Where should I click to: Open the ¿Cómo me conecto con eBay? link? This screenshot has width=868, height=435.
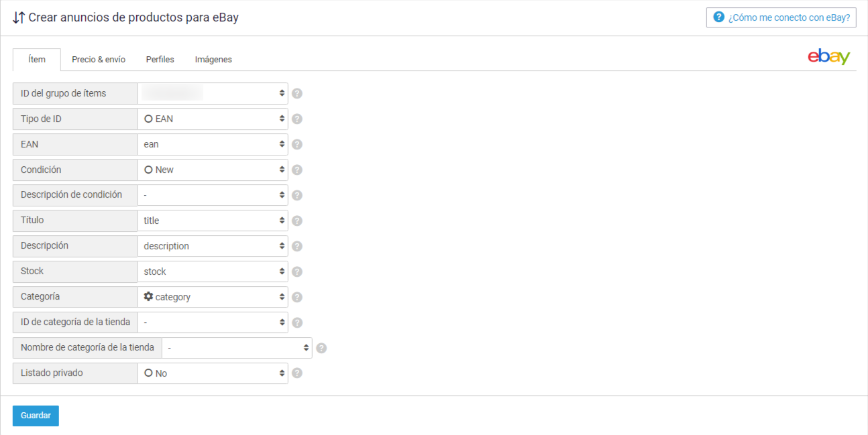tap(781, 17)
